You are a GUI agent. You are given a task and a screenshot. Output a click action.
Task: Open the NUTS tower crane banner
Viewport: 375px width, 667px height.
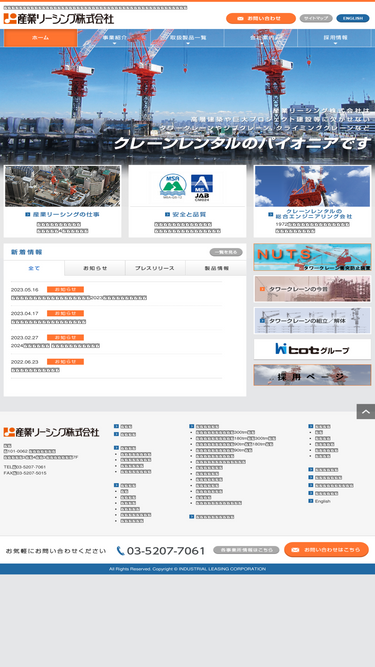click(x=312, y=257)
